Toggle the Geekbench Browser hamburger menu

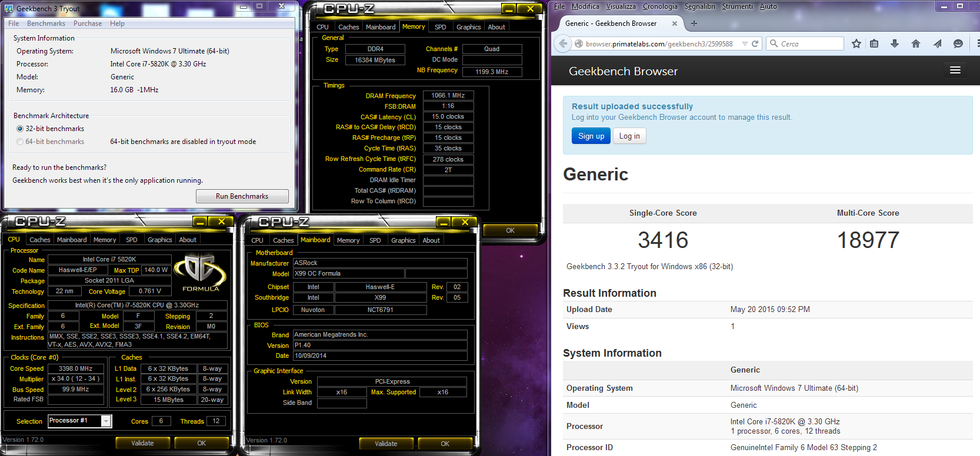[955, 71]
